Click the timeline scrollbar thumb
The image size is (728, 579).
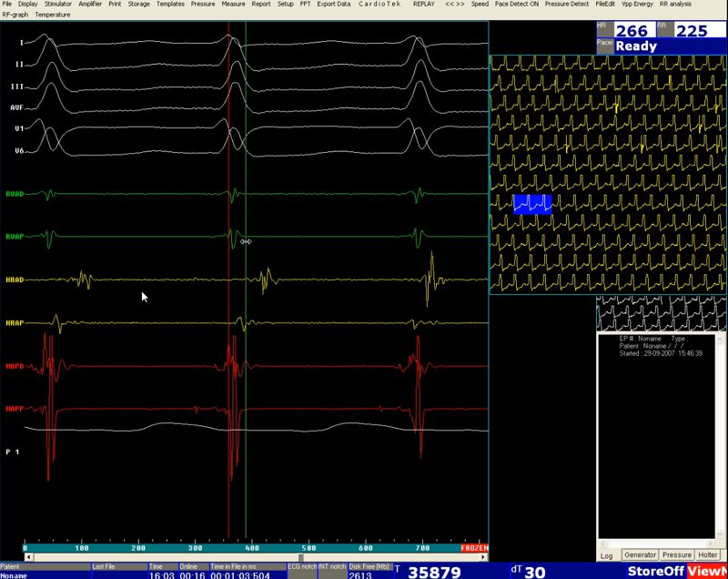tap(301, 557)
